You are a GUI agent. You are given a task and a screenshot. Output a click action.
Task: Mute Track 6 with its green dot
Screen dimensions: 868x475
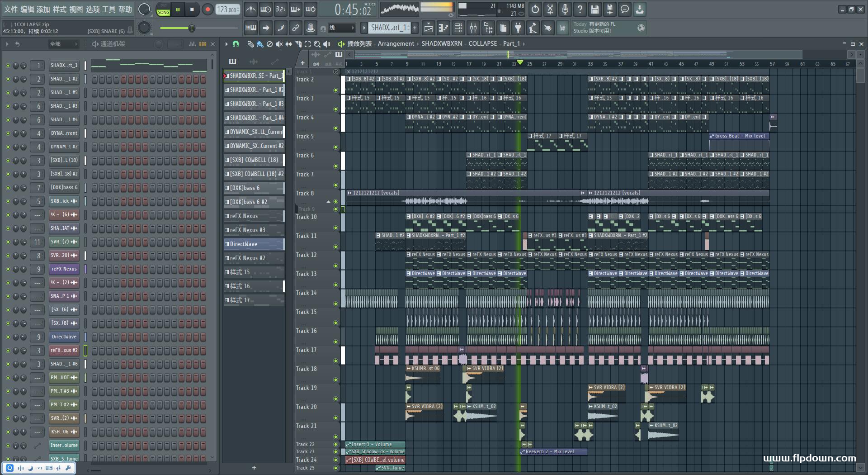[x=335, y=166]
